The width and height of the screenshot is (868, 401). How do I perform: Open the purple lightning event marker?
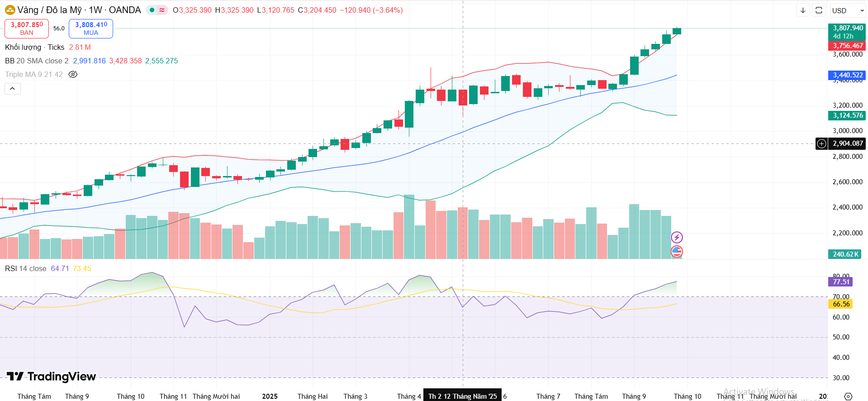point(677,237)
